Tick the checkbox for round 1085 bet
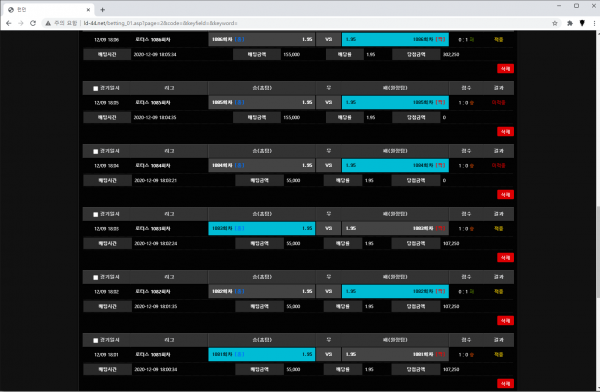Image resolution: width=600 pixels, height=392 pixels. [96, 88]
